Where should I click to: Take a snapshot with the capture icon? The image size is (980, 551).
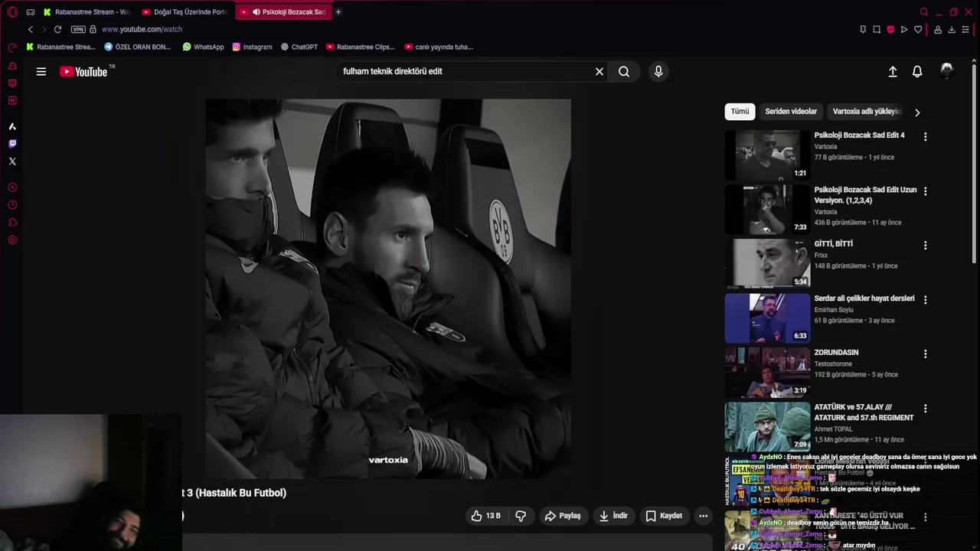click(x=877, y=29)
